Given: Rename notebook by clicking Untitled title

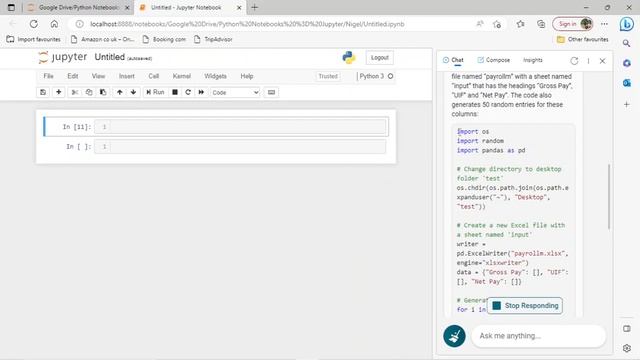Looking at the screenshot, I should pyautogui.click(x=109, y=57).
